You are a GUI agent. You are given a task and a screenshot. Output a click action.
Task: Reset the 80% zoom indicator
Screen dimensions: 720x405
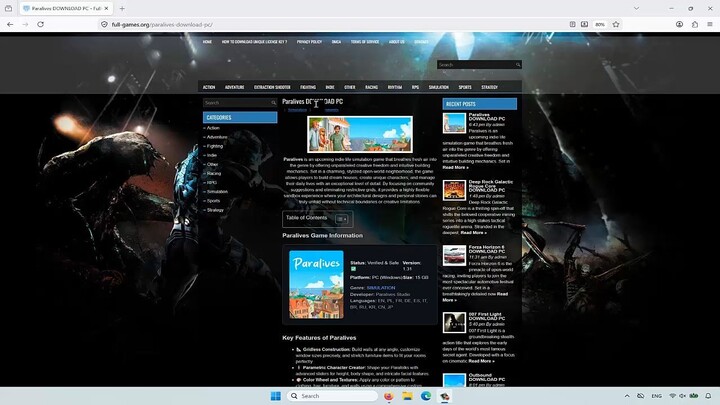pyautogui.click(x=600, y=24)
